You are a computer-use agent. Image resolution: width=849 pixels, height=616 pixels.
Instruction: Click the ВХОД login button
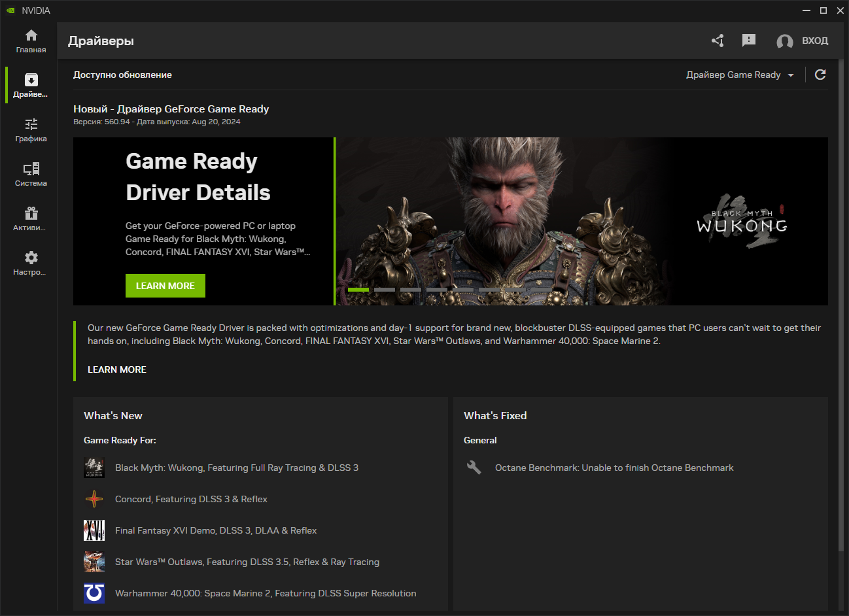coord(803,41)
